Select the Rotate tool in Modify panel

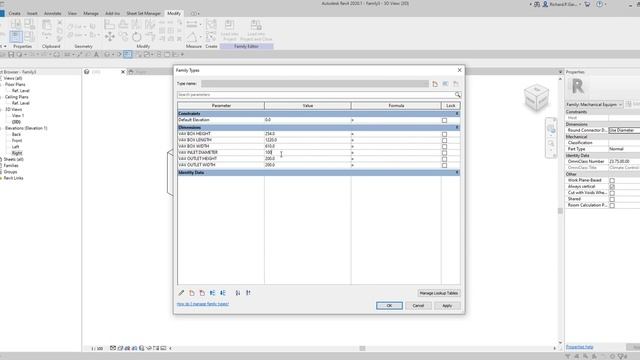137,37
